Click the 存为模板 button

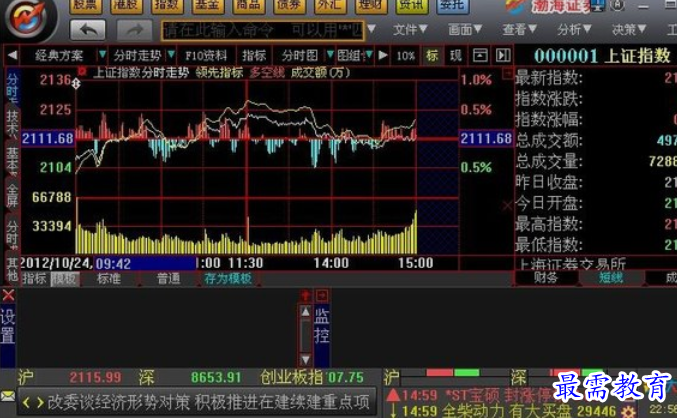228,279
